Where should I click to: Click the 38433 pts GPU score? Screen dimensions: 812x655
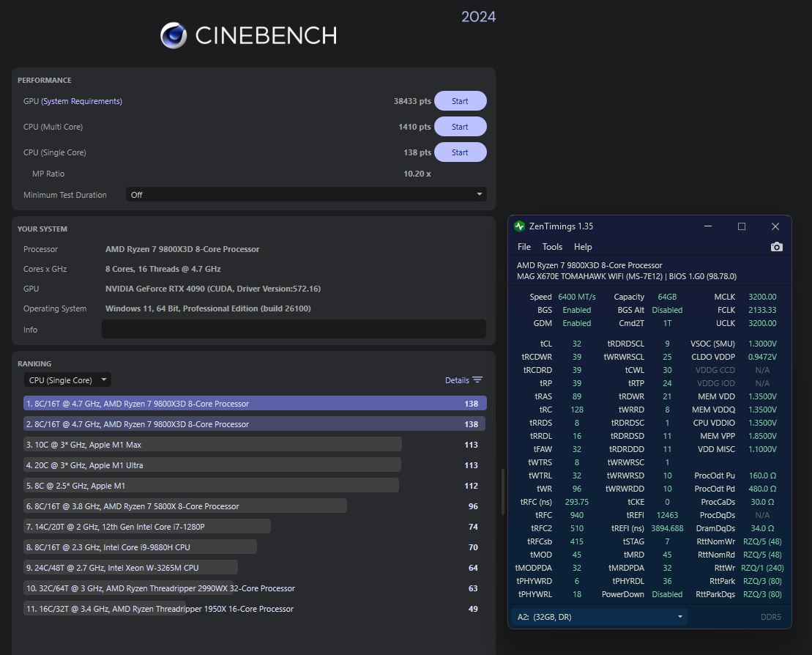point(412,101)
